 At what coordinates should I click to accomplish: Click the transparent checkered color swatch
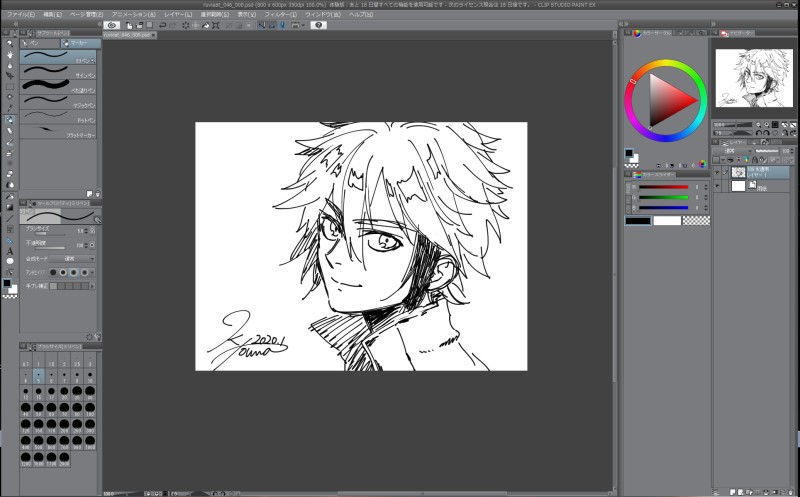coord(696,220)
